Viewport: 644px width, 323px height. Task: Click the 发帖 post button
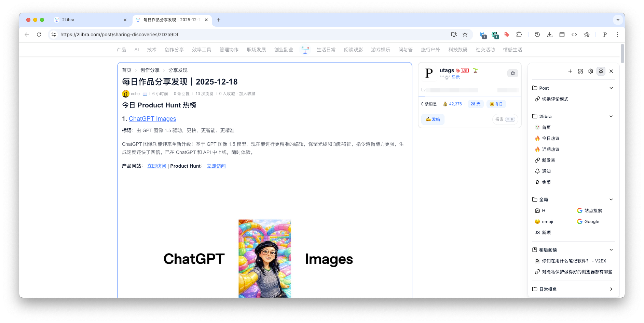click(433, 119)
